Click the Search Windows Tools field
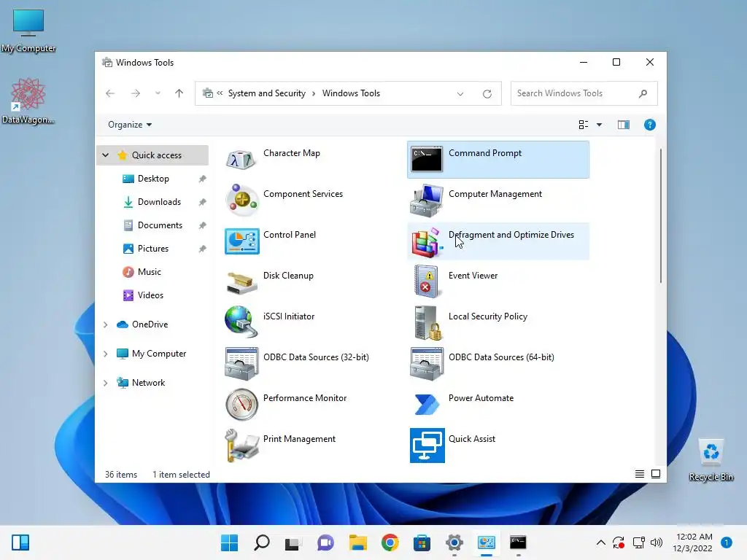Viewport: 747px width, 560px height. tap(584, 93)
